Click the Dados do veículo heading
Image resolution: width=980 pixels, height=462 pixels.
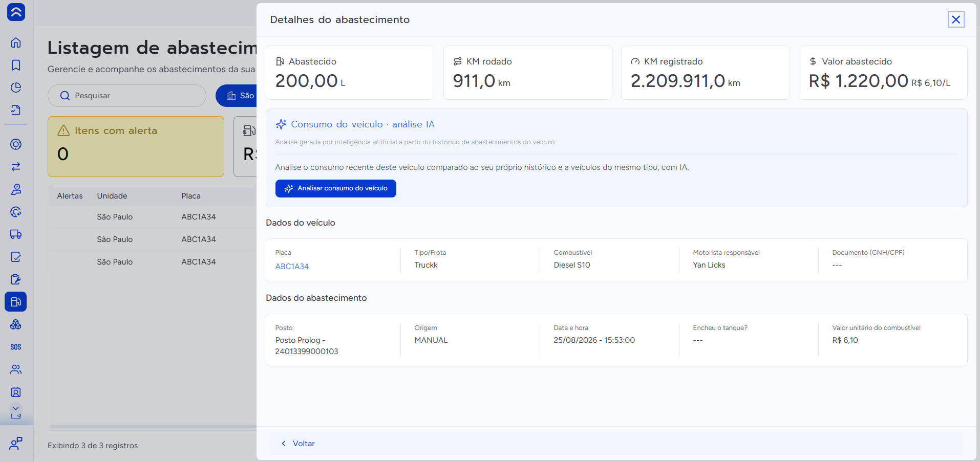click(x=301, y=223)
